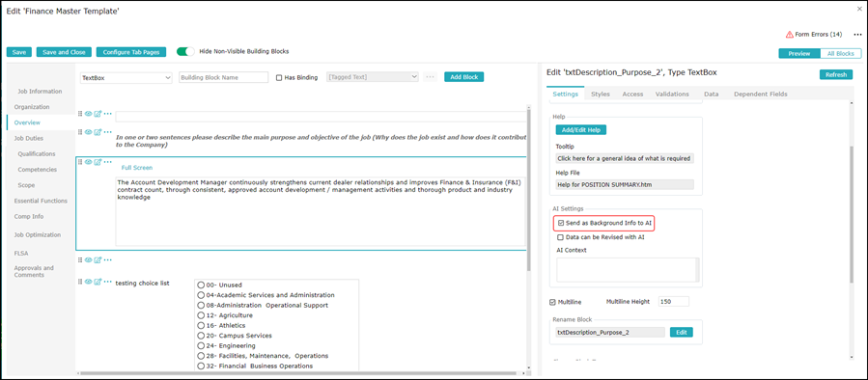
Task: Choose the '12- Agriculture' radio option
Action: click(x=201, y=315)
